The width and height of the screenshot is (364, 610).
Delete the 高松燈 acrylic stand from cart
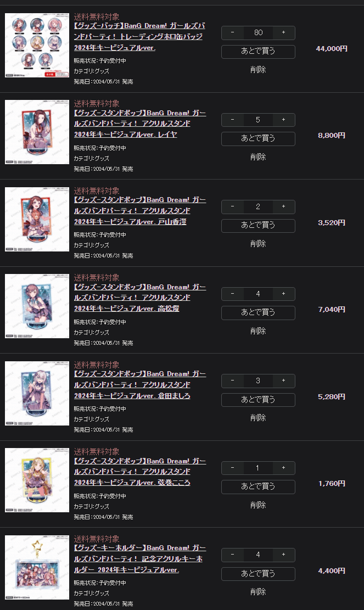pyautogui.click(x=258, y=331)
